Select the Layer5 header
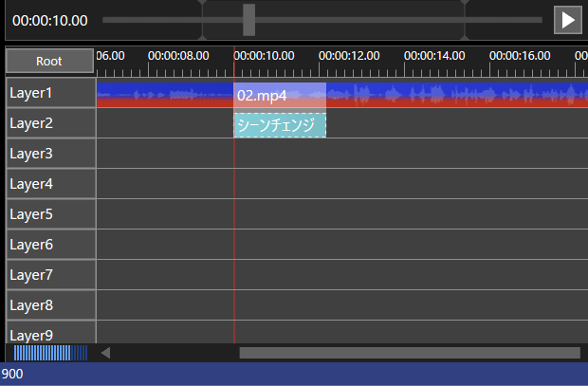 (49, 214)
